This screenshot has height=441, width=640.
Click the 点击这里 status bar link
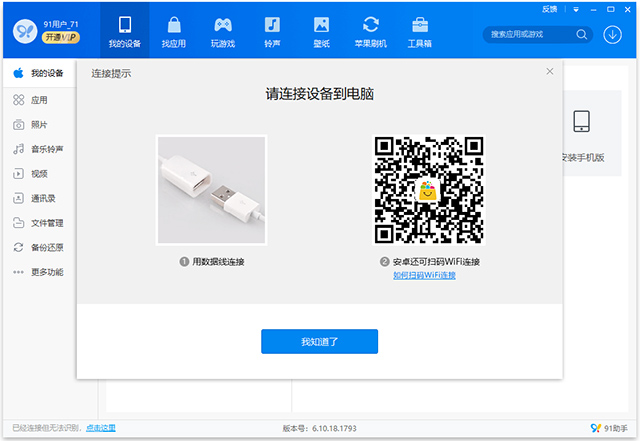click(x=101, y=428)
